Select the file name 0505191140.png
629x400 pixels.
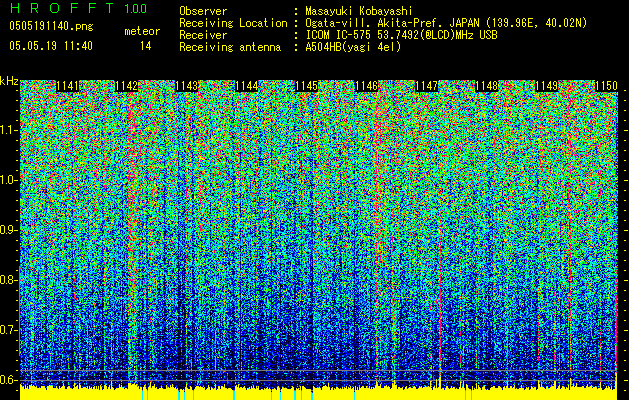(x=51, y=26)
